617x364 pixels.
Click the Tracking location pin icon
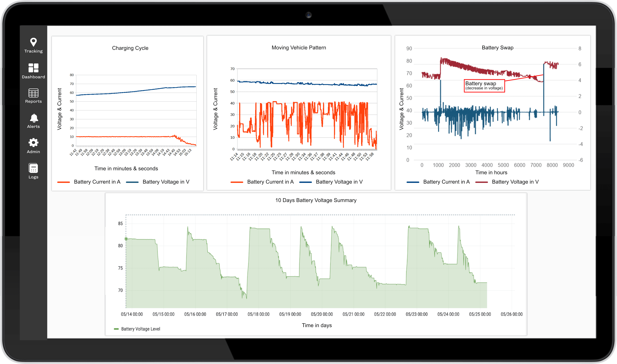click(33, 42)
